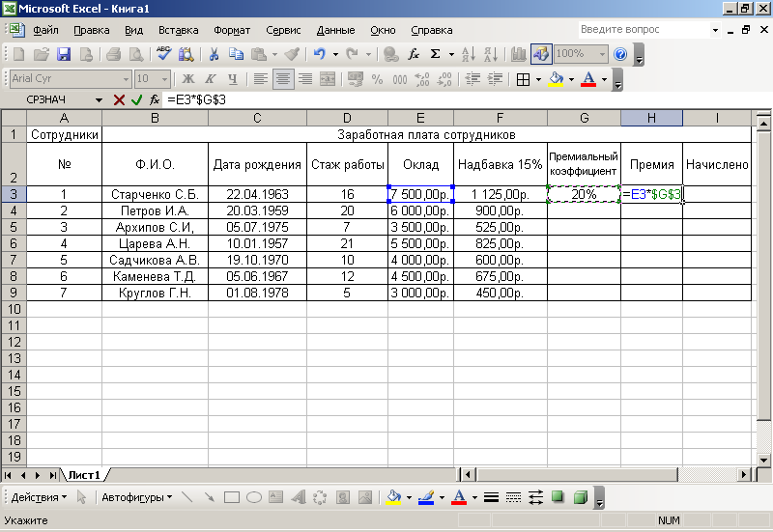Click the New workbook icon

click(x=18, y=54)
